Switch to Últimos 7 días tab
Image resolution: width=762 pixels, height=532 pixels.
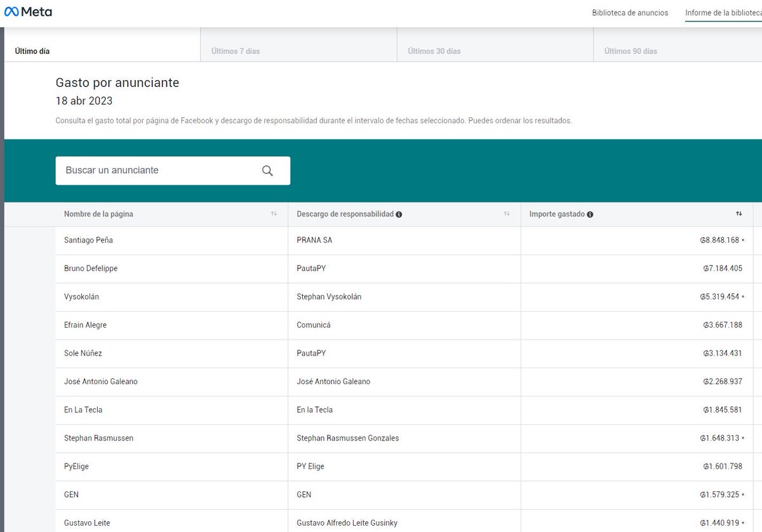[x=298, y=45]
